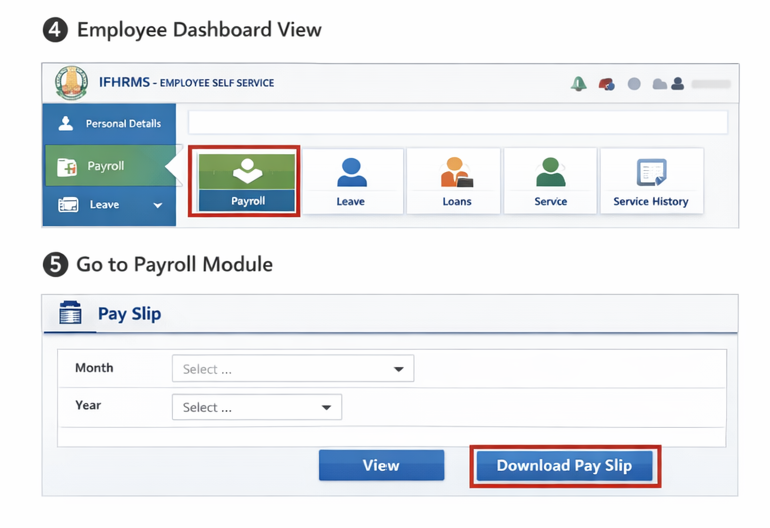This screenshot has height=528, width=770.
Task: Select Personal Details in the sidebar
Action: coord(110,123)
